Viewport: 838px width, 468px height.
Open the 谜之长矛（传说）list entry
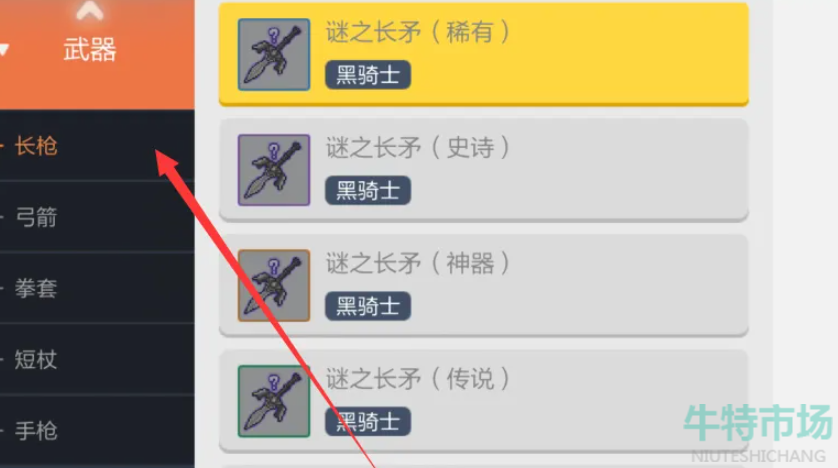(x=484, y=401)
